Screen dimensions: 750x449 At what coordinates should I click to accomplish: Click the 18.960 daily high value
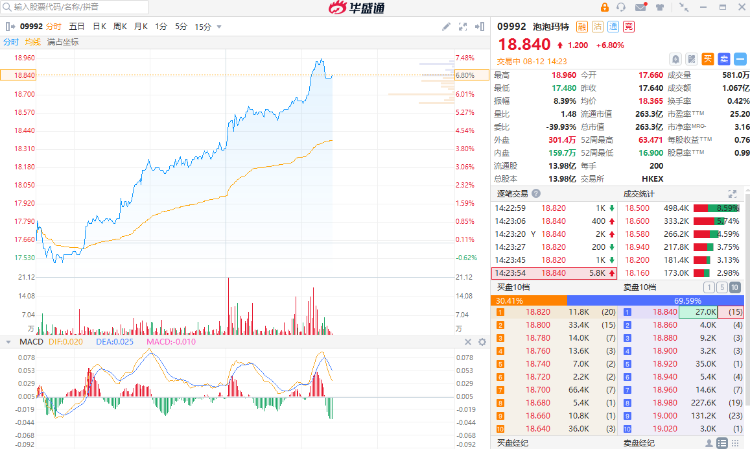pos(564,75)
